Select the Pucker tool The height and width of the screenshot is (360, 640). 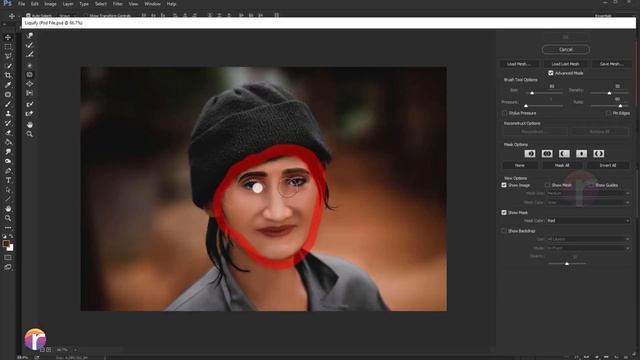[x=30, y=75]
